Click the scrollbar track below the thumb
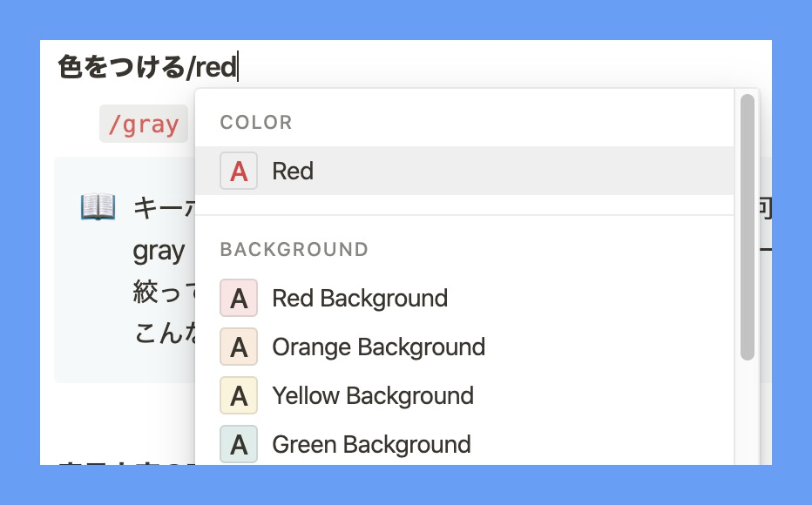The width and height of the screenshot is (812, 505). (x=747, y=409)
